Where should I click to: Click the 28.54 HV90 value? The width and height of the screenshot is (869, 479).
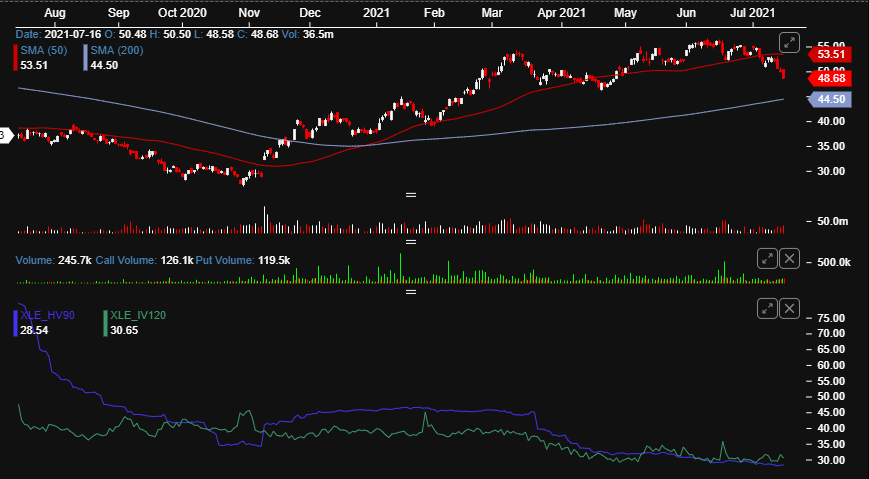34,330
